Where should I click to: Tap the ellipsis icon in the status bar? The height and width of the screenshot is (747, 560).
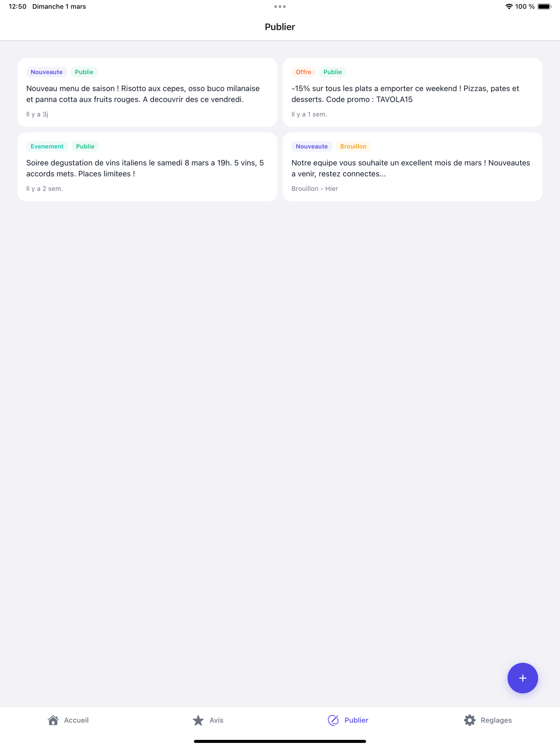pyautogui.click(x=280, y=6)
